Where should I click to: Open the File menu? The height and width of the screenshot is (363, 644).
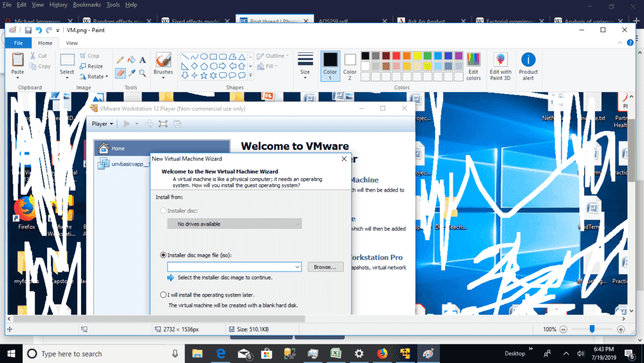tap(18, 43)
